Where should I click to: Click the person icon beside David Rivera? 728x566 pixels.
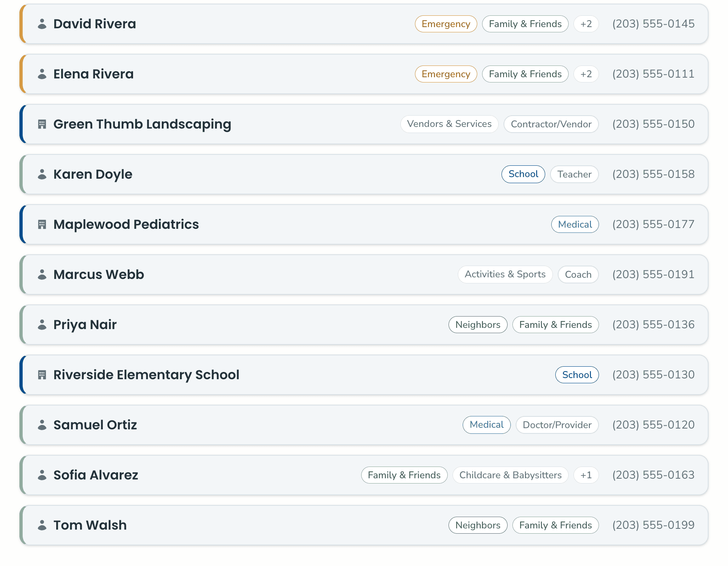[x=42, y=24]
